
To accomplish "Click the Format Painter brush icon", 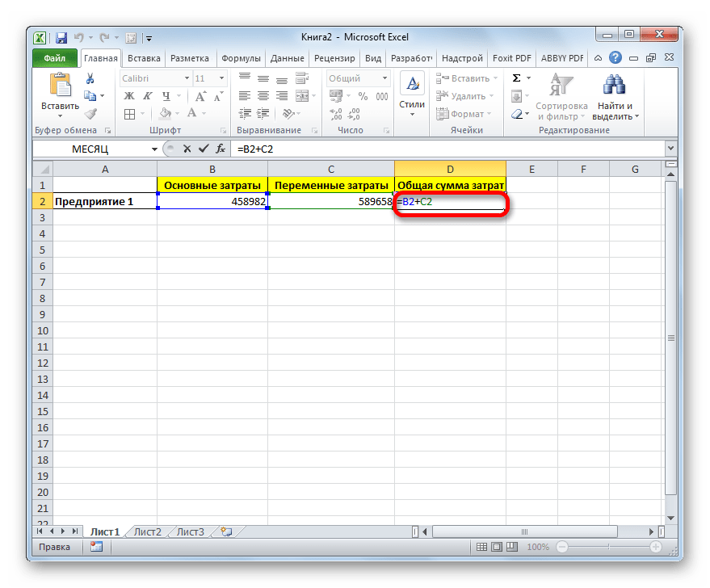I will click(x=90, y=114).
